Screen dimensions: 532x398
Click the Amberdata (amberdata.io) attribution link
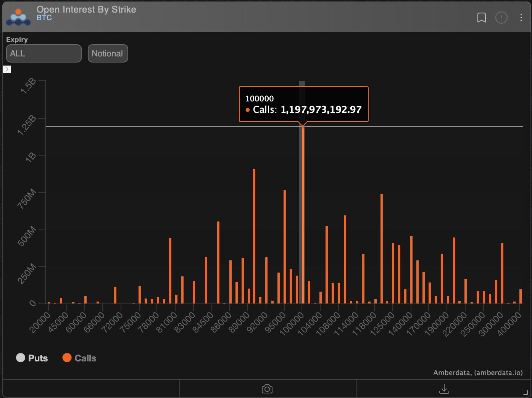(x=477, y=373)
